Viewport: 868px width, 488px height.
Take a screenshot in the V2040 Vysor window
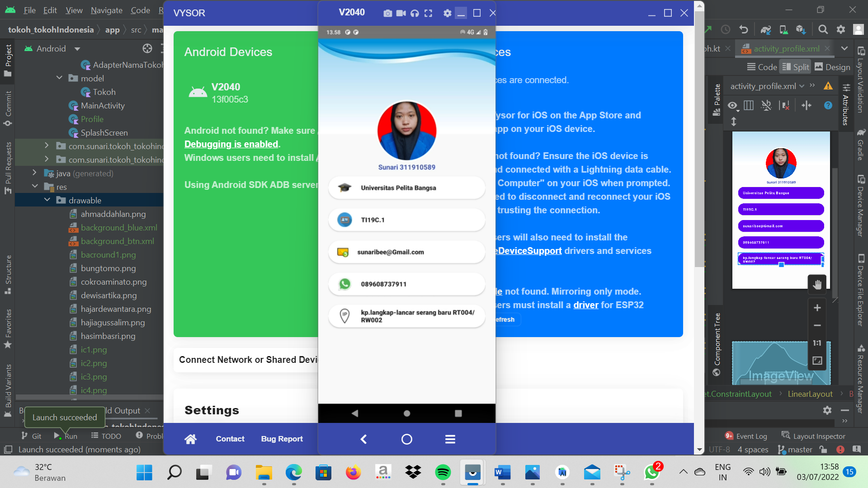tap(387, 13)
